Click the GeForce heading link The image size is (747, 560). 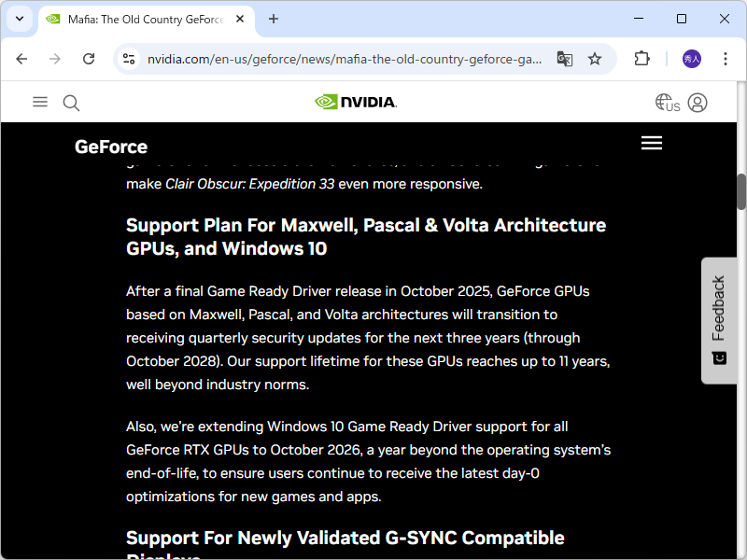click(111, 147)
